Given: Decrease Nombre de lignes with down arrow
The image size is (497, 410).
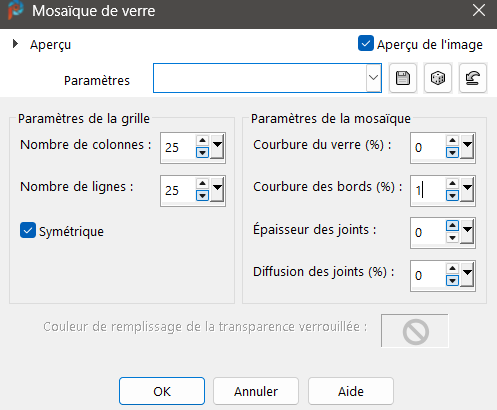Looking at the screenshot, I should click(202, 195).
